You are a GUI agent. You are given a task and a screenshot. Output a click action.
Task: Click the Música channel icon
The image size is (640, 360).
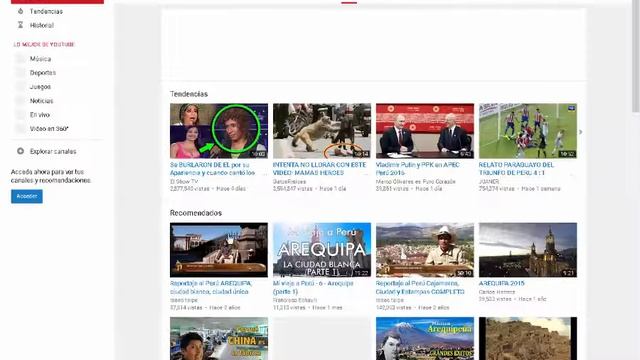pyautogui.click(x=20, y=59)
